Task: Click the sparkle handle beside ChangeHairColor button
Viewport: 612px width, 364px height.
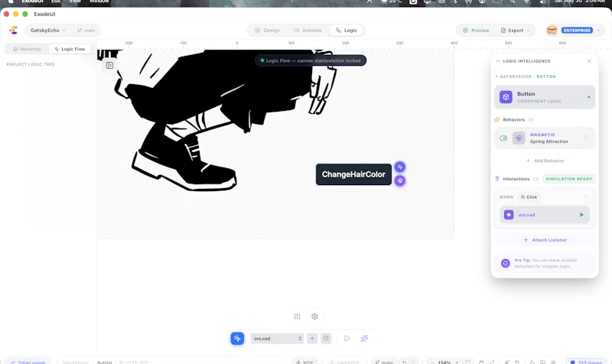Action: 399,167
